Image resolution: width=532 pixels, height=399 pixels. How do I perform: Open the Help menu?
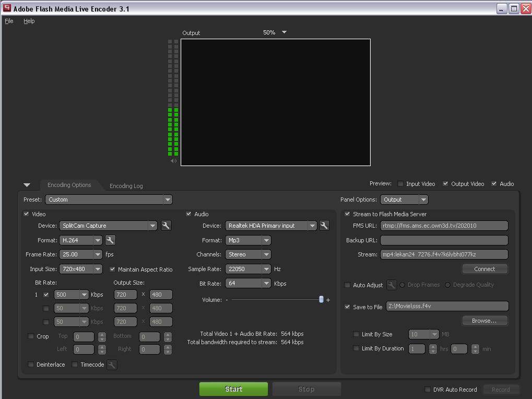29,21
